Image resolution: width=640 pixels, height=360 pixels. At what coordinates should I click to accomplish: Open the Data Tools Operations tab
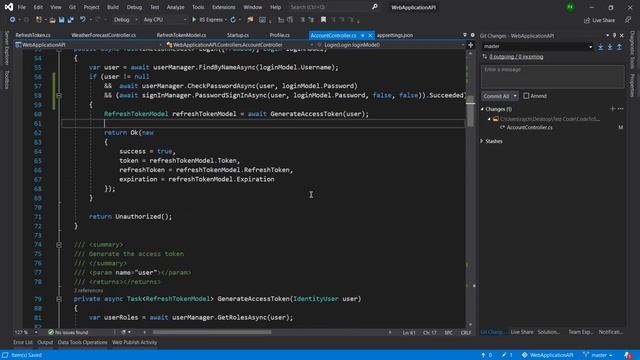[x=82, y=342]
